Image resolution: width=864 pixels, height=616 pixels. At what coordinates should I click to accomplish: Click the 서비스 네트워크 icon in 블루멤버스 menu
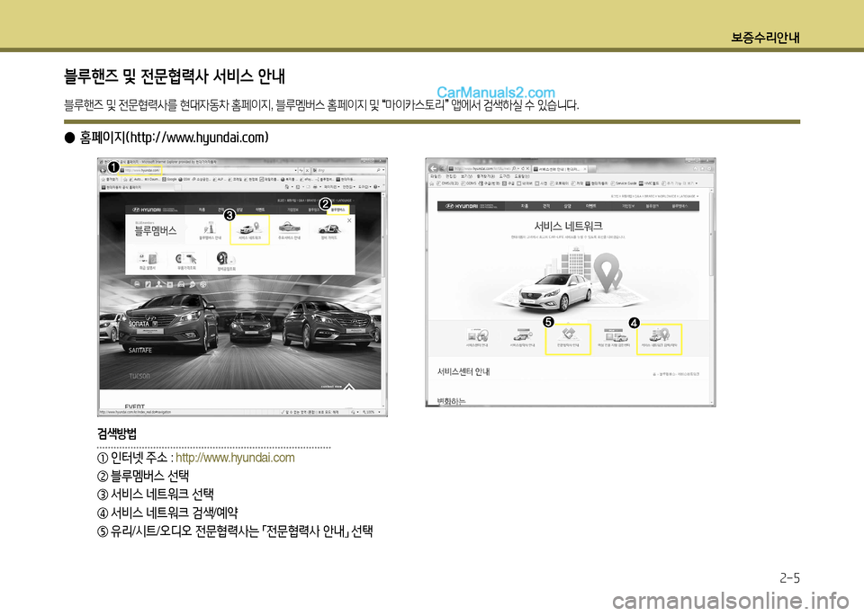tap(249, 230)
